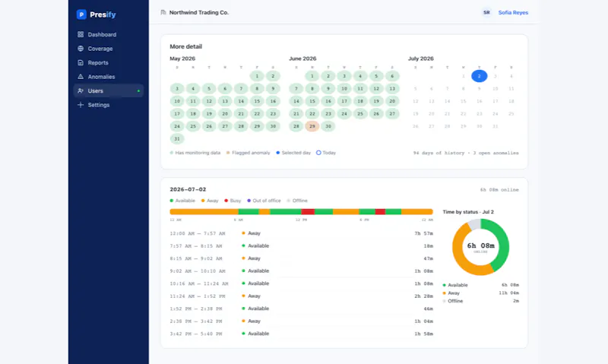Pick May 31 in the calendar
The width and height of the screenshot is (608, 364).
pos(177,139)
